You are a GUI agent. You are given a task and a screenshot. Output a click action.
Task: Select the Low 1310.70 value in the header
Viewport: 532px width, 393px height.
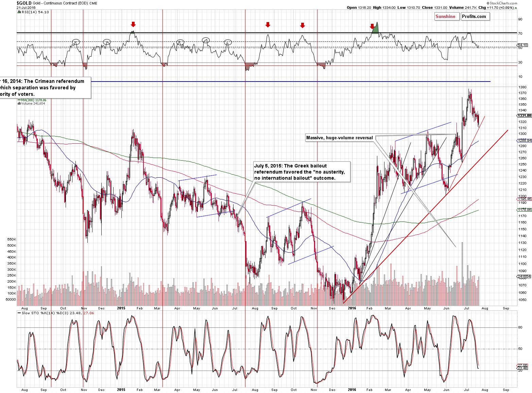click(409, 7)
